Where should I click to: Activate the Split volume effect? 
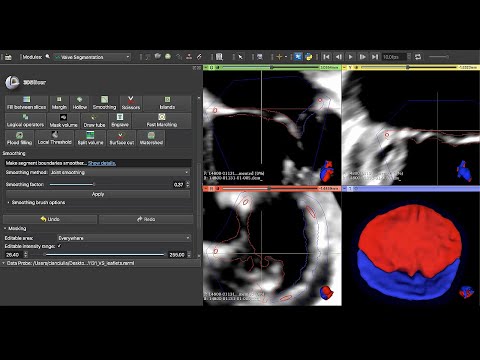pos(90,138)
